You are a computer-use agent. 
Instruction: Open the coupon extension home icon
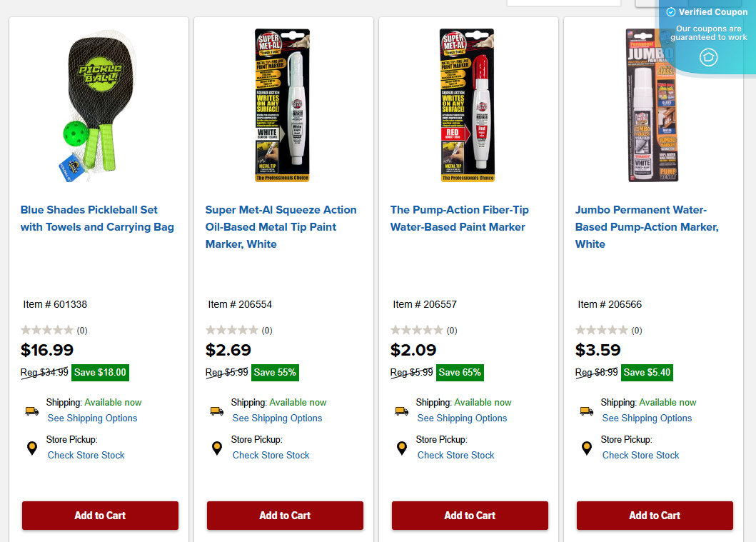709,57
